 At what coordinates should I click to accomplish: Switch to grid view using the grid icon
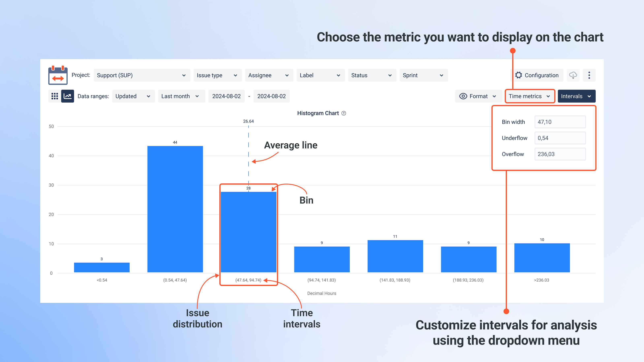pos(55,96)
